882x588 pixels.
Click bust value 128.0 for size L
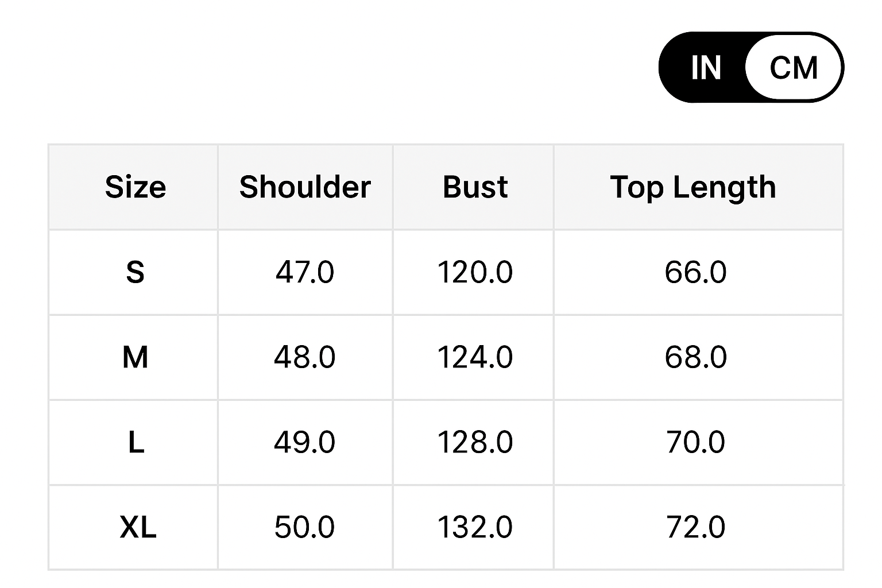pyautogui.click(x=475, y=442)
